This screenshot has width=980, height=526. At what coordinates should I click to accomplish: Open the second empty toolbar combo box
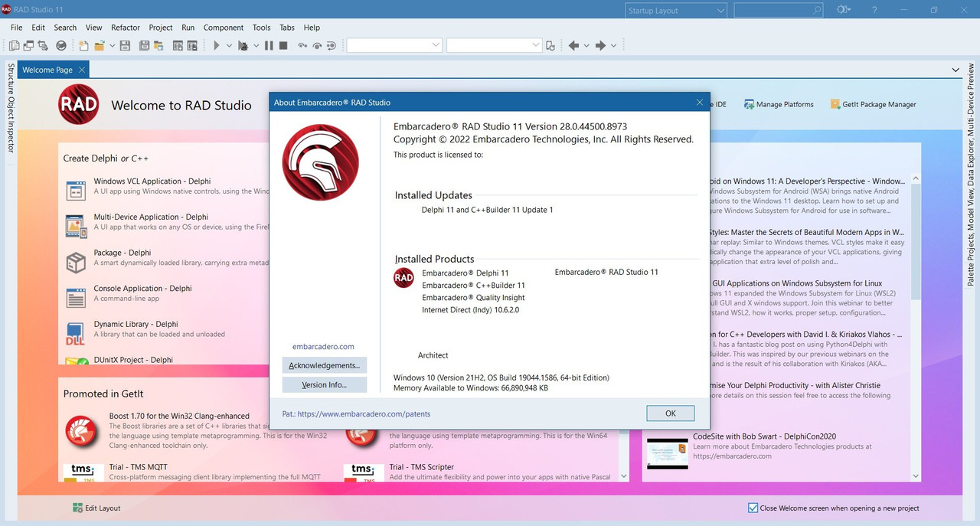pos(495,46)
